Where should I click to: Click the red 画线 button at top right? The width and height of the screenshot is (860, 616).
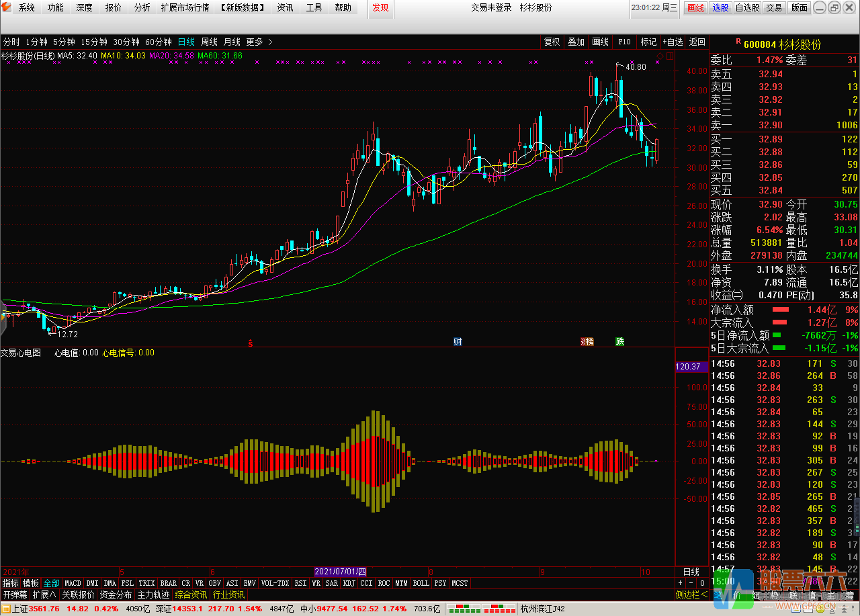(696, 8)
